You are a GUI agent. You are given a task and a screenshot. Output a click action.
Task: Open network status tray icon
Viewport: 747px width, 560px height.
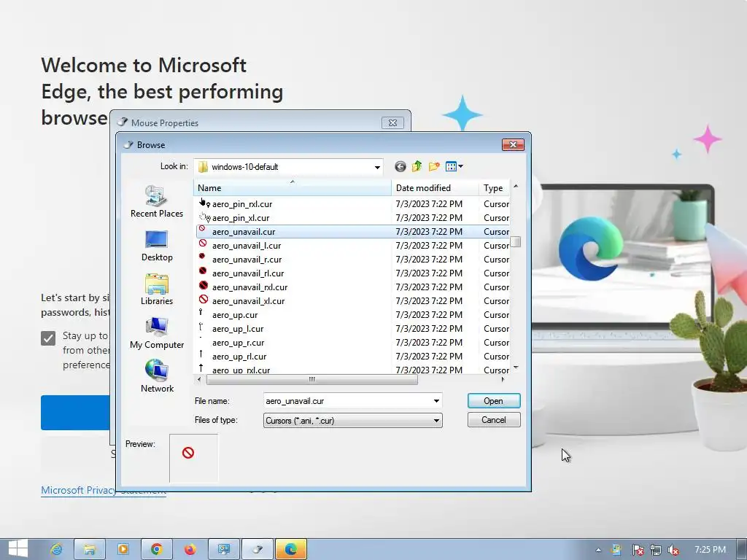(x=656, y=550)
